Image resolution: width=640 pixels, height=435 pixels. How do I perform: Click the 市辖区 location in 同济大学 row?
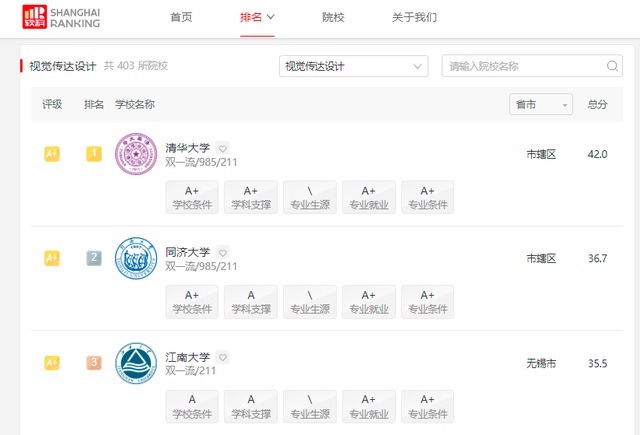tap(541, 258)
